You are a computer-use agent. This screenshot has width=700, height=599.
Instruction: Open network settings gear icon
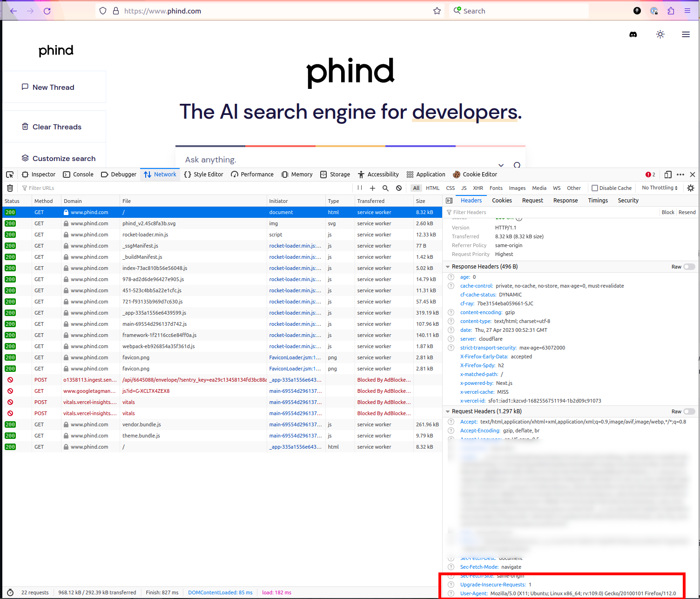click(691, 188)
